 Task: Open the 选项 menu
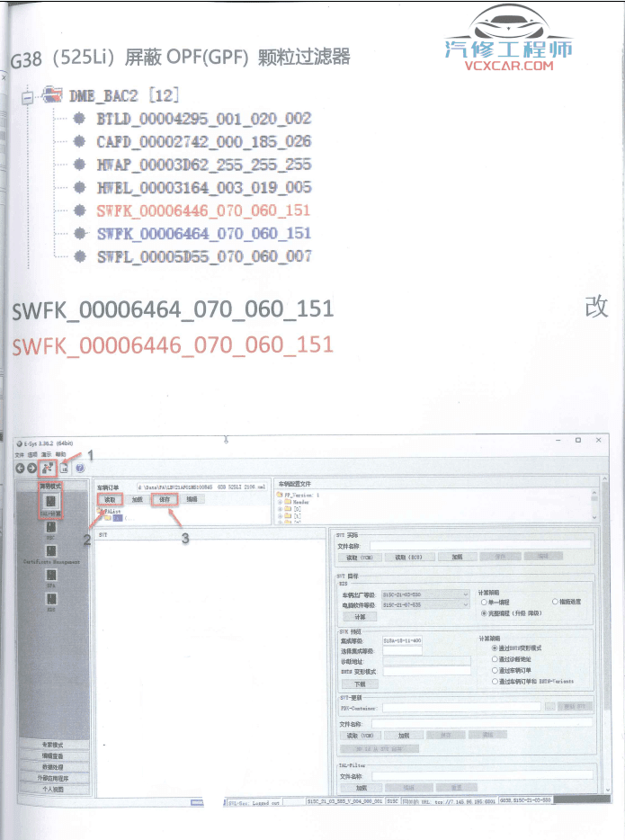click(32, 454)
